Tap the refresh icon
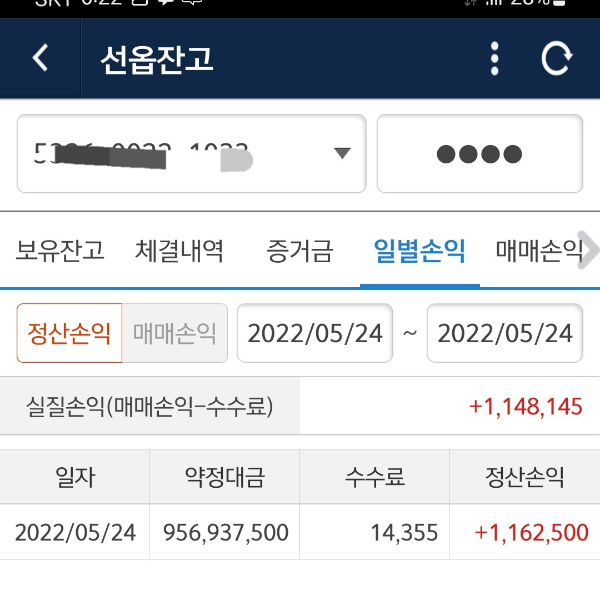Image resolution: width=600 pixels, height=600 pixels. pos(556,58)
